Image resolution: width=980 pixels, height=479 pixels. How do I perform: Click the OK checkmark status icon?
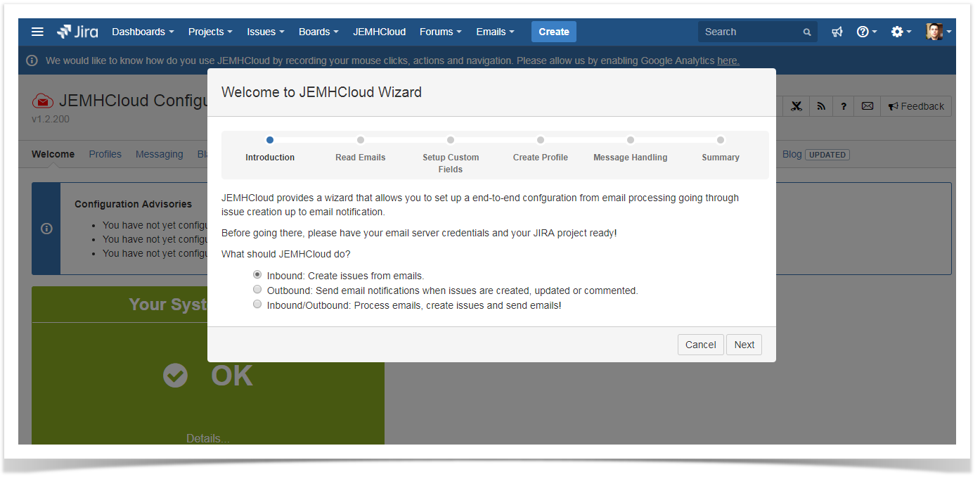pos(176,376)
